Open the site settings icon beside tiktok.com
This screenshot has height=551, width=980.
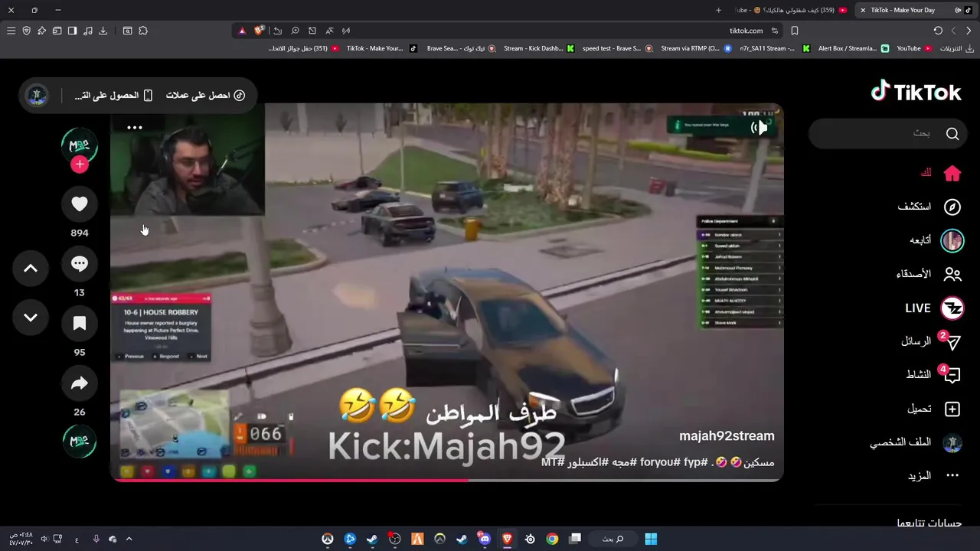pyautogui.click(x=775, y=31)
